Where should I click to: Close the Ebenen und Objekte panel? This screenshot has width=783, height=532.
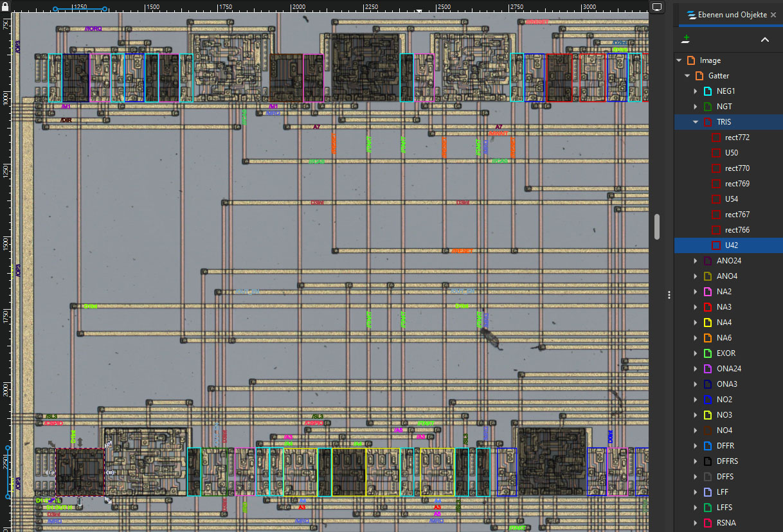773,14
